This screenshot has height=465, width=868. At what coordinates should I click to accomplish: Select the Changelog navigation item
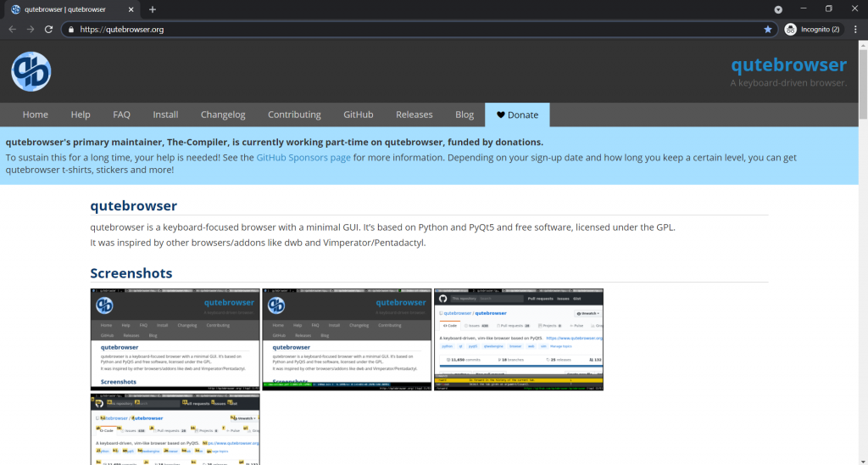[x=223, y=115]
